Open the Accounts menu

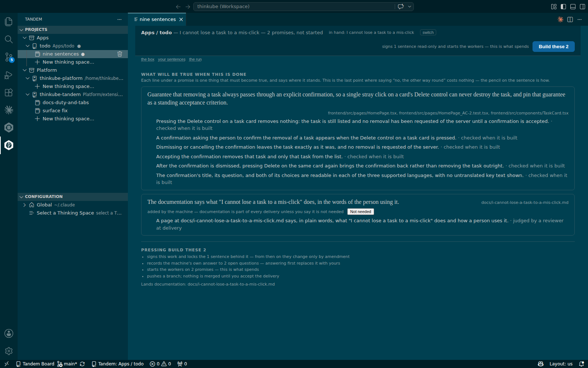9,333
